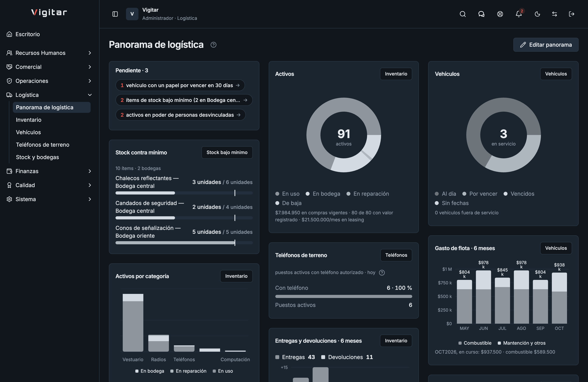Click Stock bajo mínimo button

pos(227,152)
